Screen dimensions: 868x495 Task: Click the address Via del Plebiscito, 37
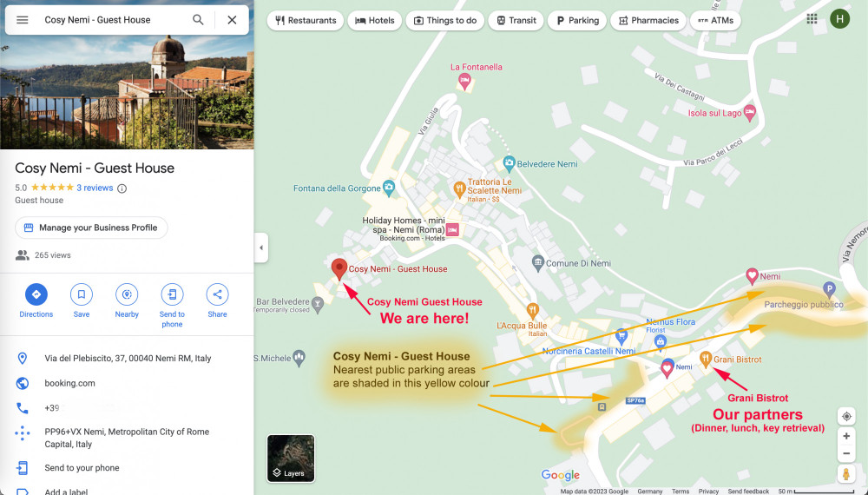(x=127, y=359)
